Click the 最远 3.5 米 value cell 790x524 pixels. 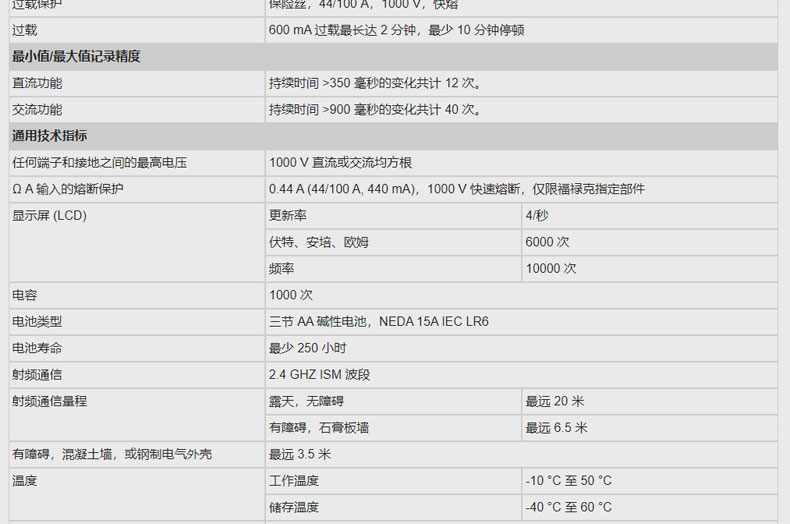click(300, 454)
